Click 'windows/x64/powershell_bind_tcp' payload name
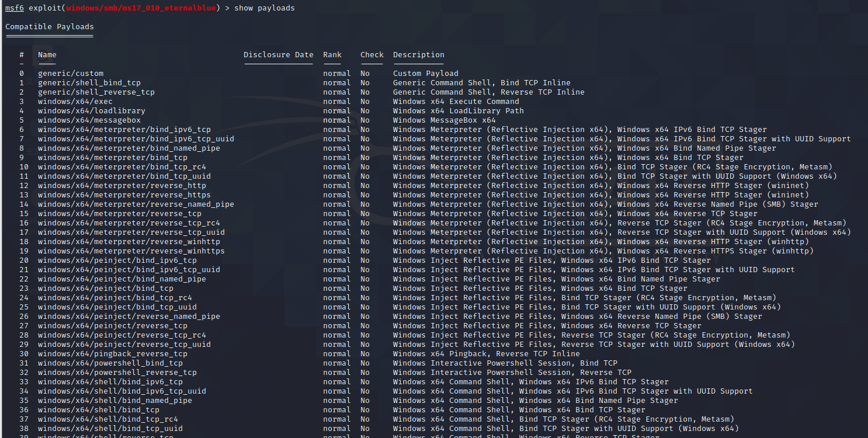This screenshot has width=868, height=438. 110,363
